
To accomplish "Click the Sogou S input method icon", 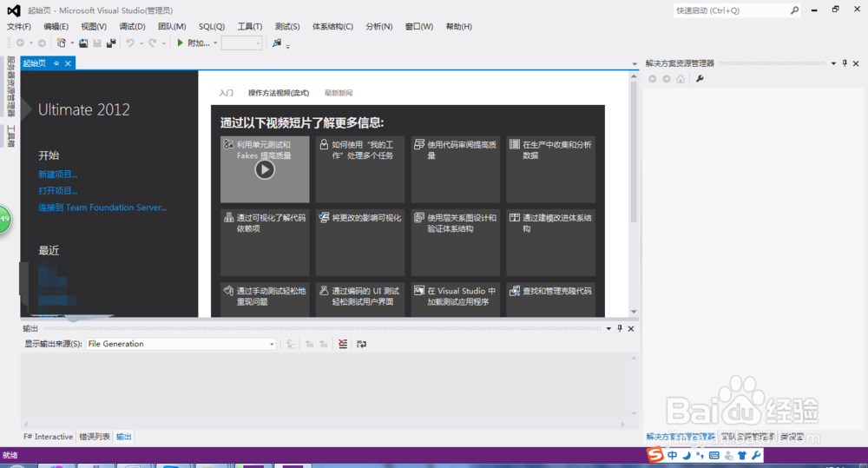I will point(655,455).
